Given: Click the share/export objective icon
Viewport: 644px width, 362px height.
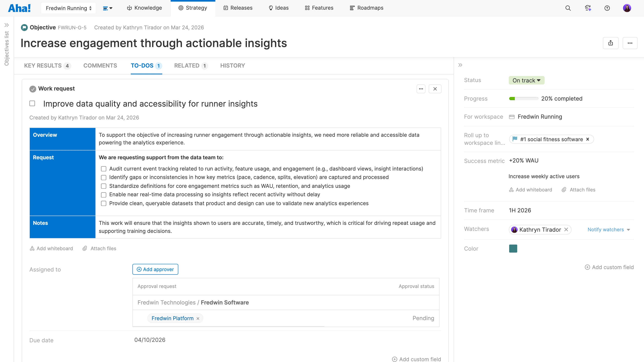Looking at the screenshot, I should coord(611,43).
